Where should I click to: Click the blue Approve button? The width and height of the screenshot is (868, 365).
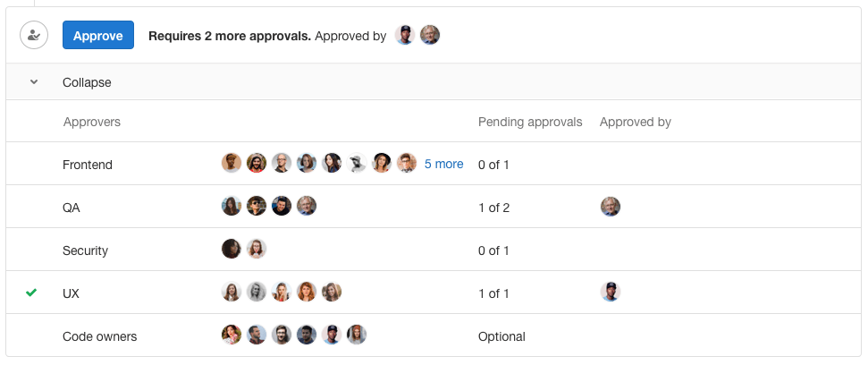point(98,36)
